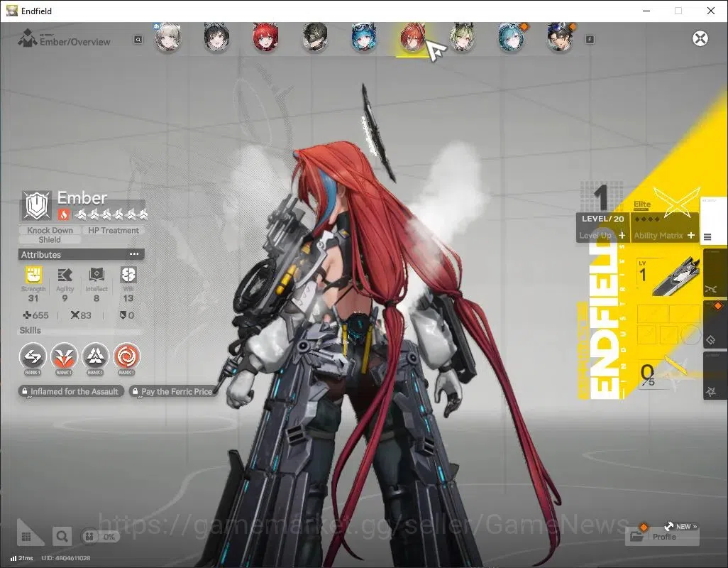Click the Will attribute icon
The height and width of the screenshot is (568, 728).
click(x=128, y=275)
